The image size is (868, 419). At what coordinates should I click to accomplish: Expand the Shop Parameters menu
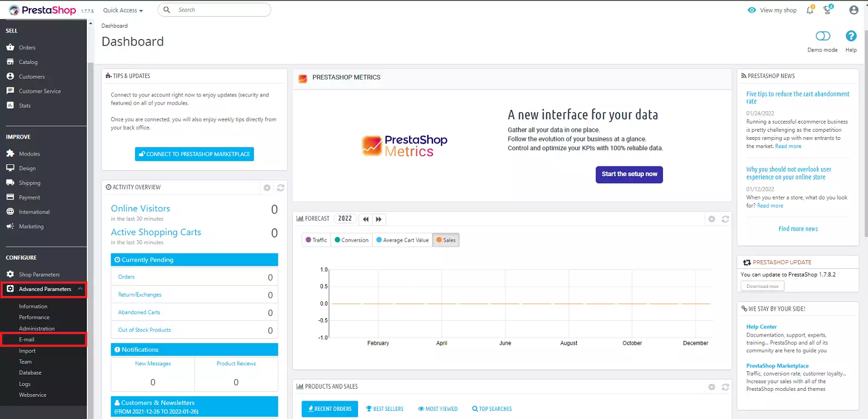pos(39,275)
